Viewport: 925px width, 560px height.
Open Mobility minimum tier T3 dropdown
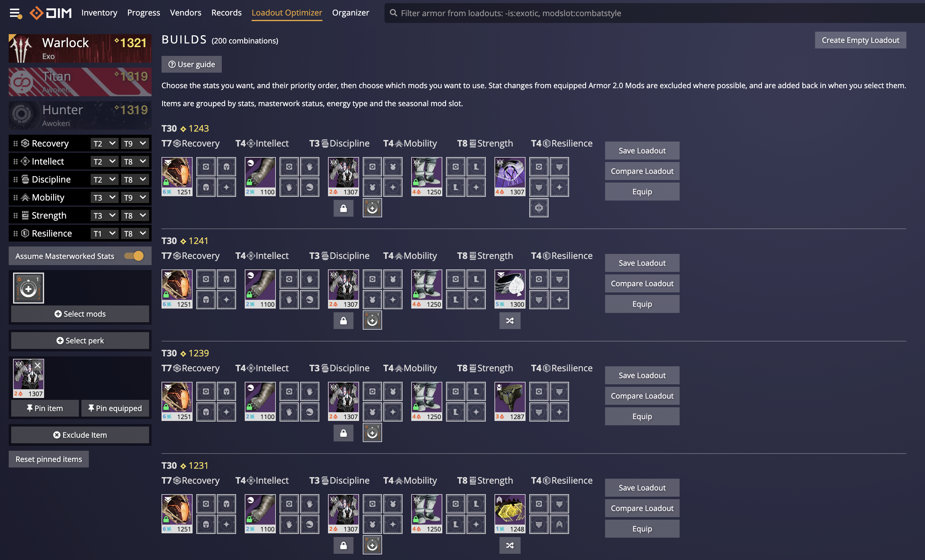104,197
